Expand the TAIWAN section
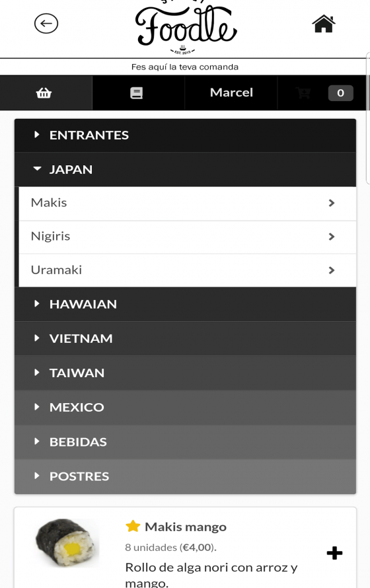The width and height of the screenshot is (370, 588). tap(185, 373)
